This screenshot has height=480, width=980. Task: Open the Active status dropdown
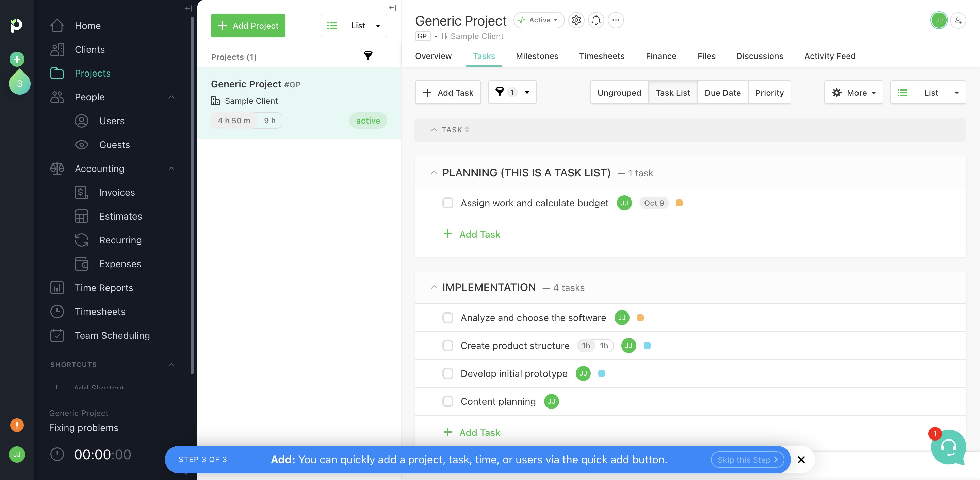[539, 20]
